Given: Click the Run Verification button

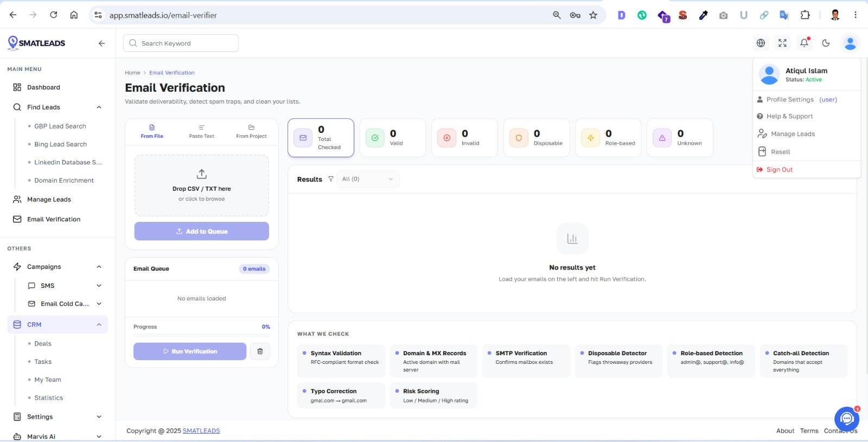Looking at the screenshot, I should click(190, 351).
